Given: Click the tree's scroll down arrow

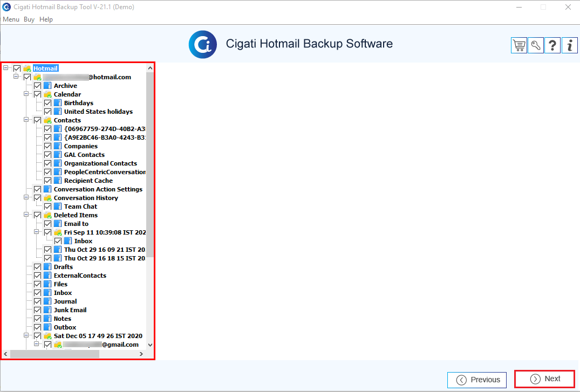Looking at the screenshot, I should pyautogui.click(x=150, y=345).
